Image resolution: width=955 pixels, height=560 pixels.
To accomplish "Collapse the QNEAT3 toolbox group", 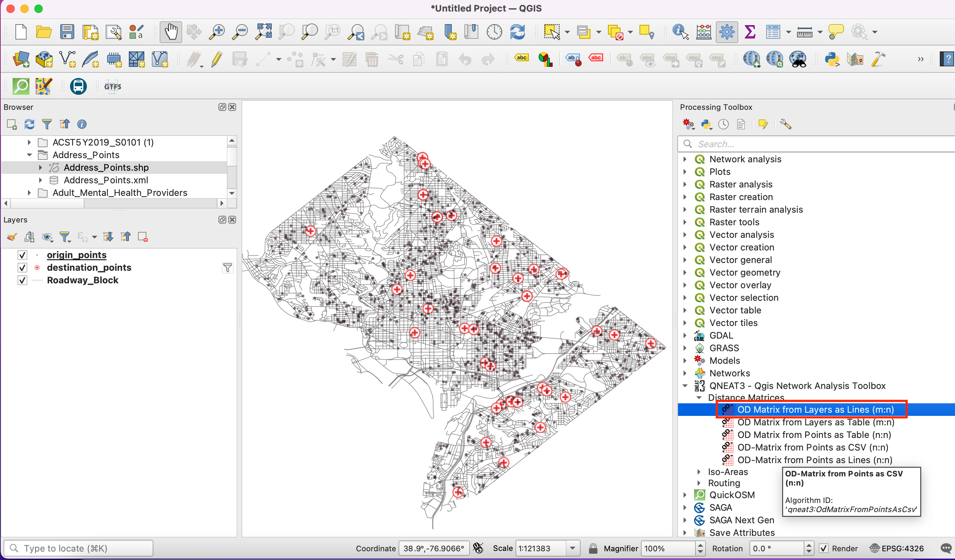I will [x=685, y=386].
